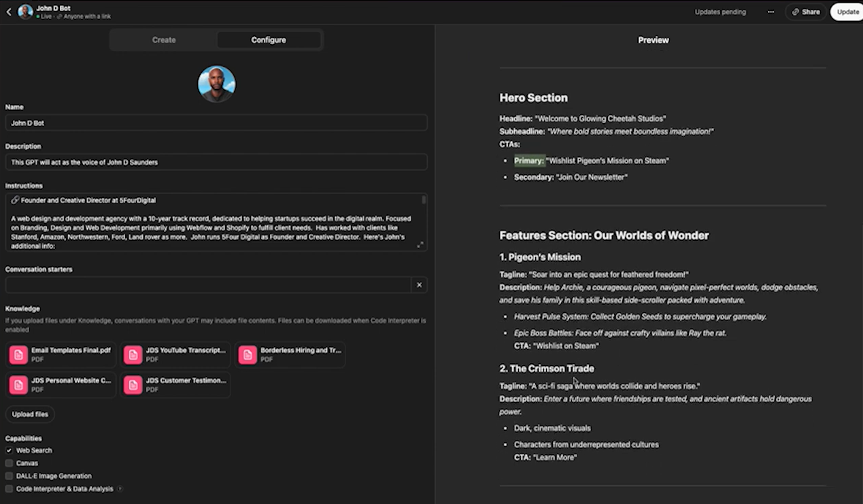Image resolution: width=863 pixels, height=504 pixels.
Task: Select JDS YouTube Transcript PDF file
Action: coord(175,354)
